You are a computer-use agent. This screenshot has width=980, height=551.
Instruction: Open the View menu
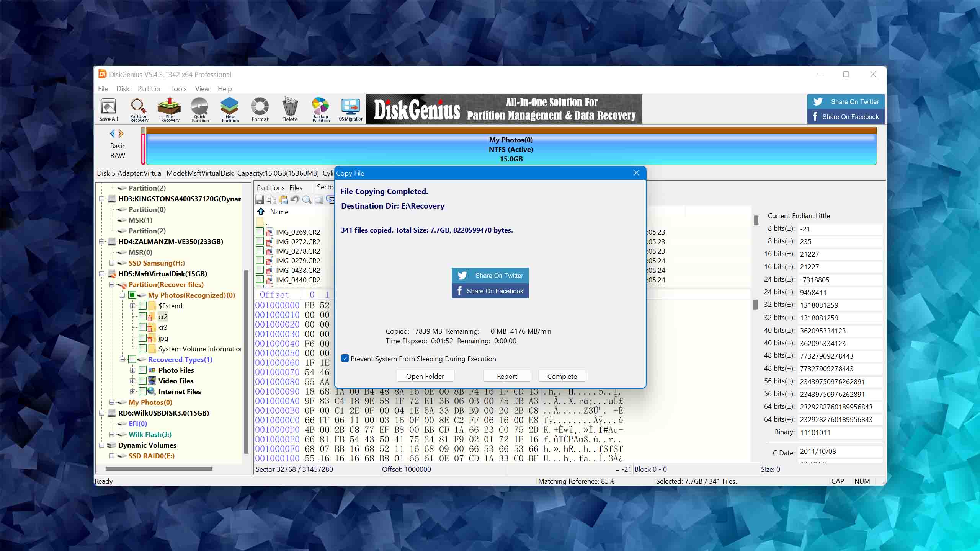pos(202,88)
